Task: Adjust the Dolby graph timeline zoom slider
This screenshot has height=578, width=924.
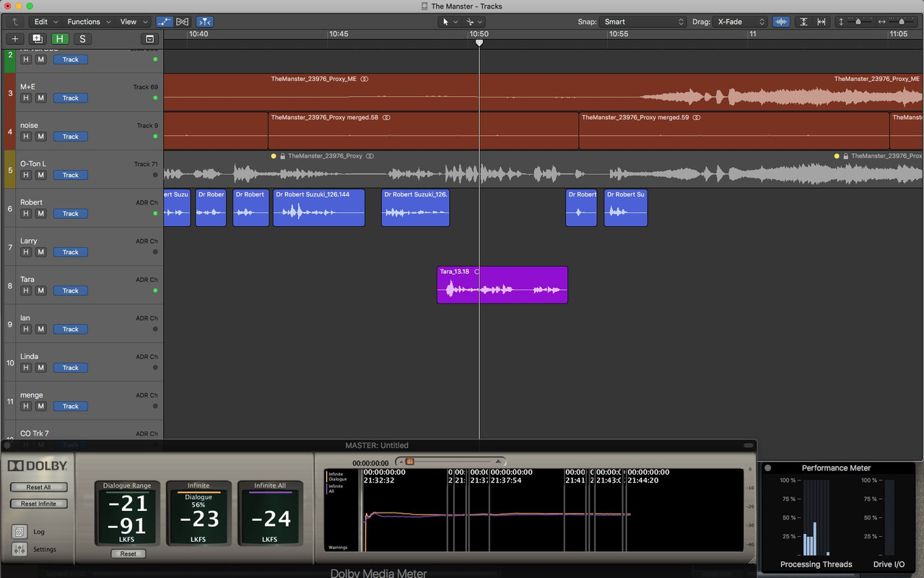Action: [409, 462]
